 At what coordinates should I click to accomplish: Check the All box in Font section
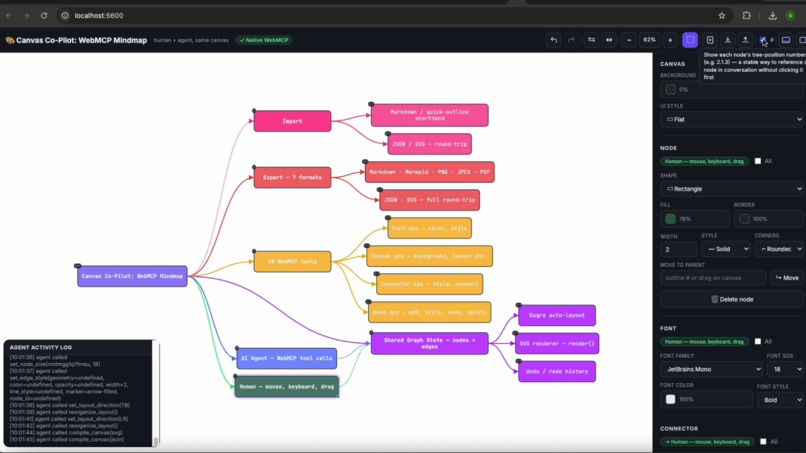(758, 341)
